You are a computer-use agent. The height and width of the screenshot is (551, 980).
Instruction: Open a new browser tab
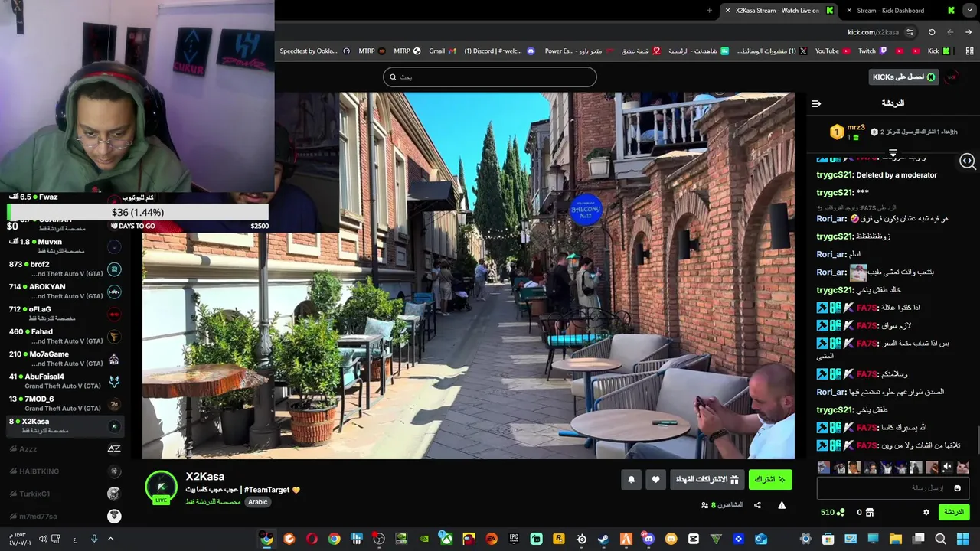click(x=709, y=11)
